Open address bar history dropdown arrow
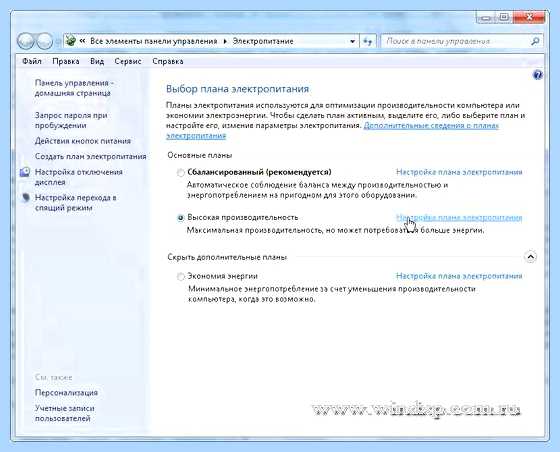 [x=352, y=41]
